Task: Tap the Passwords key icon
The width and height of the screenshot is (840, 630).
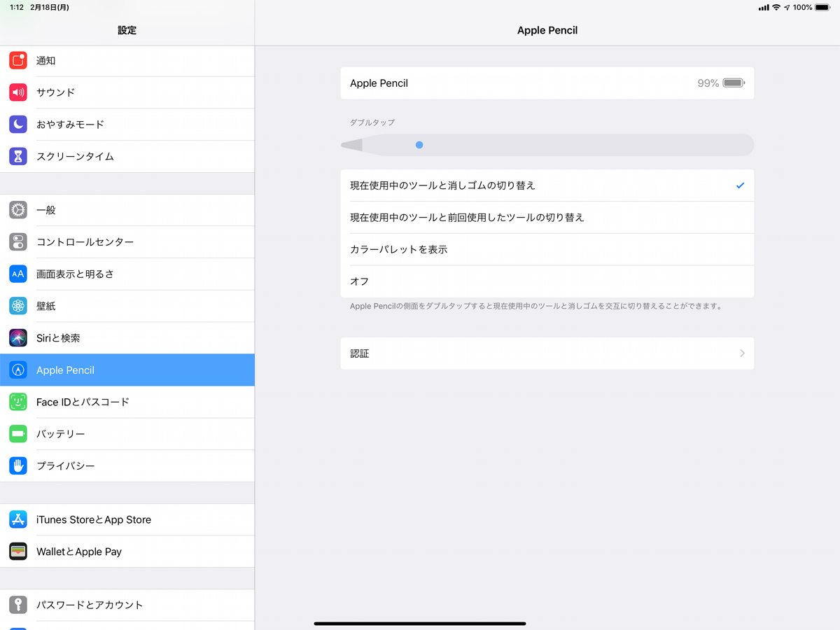Action: pyautogui.click(x=18, y=605)
